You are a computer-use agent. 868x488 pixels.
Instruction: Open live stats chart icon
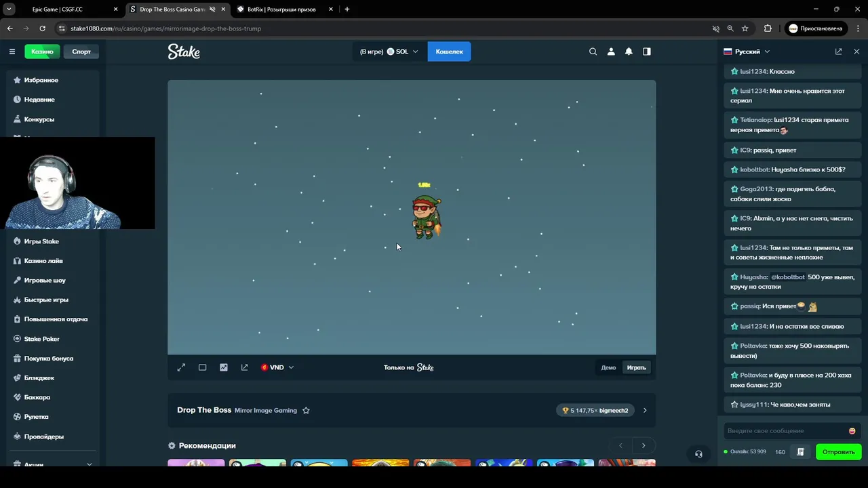[224, 367]
